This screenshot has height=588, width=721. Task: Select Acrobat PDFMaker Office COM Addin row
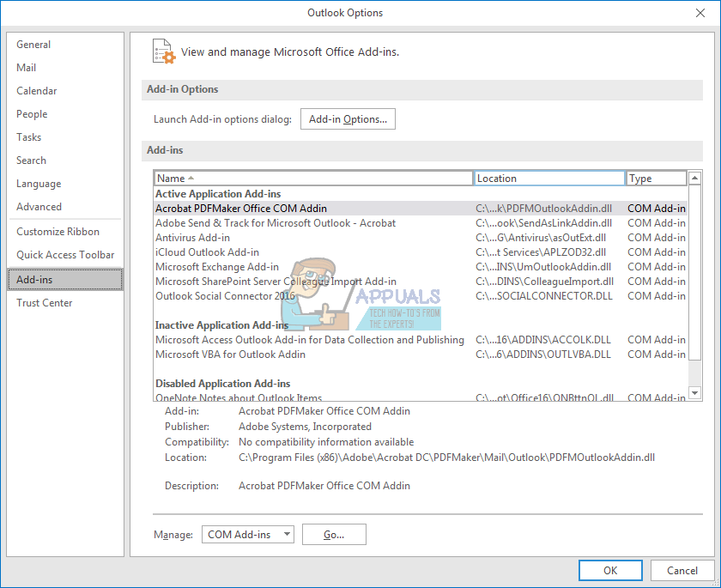pyautogui.click(x=421, y=209)
